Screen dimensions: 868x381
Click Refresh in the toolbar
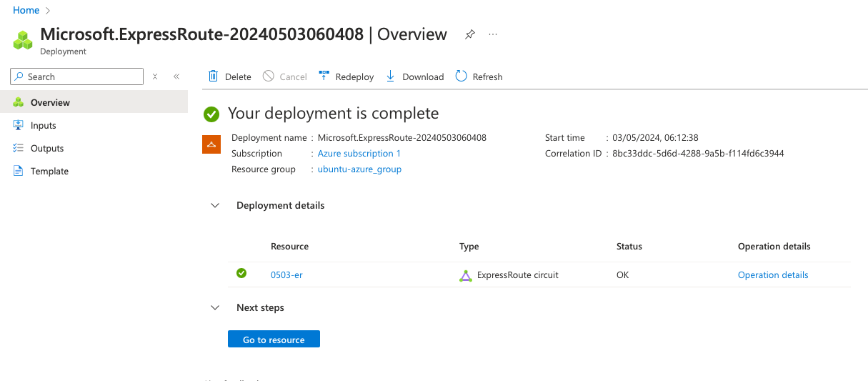pyautogui.click(x=479, y=76)
